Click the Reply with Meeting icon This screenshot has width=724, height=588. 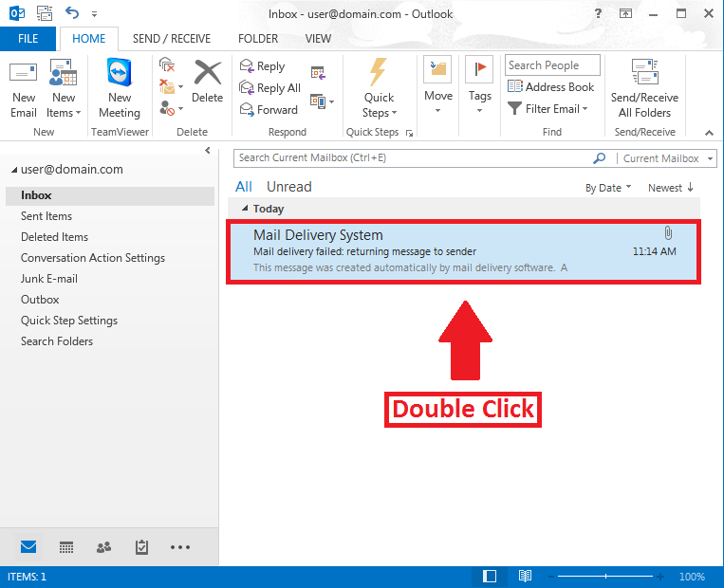pyautogui.click(x=318, y=72)
